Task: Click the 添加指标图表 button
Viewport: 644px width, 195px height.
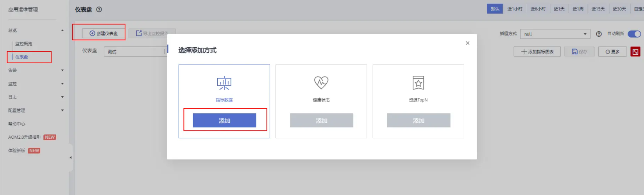Action: [537, 52]
